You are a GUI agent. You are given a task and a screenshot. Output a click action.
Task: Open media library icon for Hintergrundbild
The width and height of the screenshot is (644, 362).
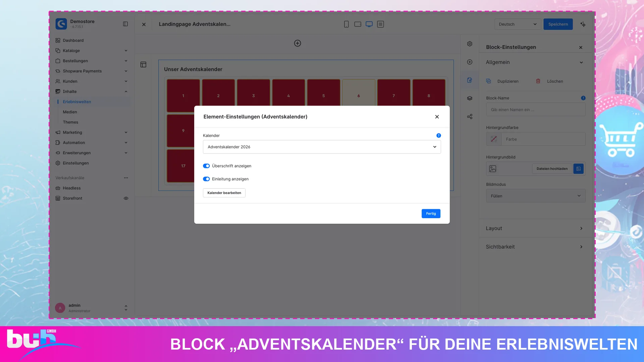pyautogui.click(x=579, y=169)
